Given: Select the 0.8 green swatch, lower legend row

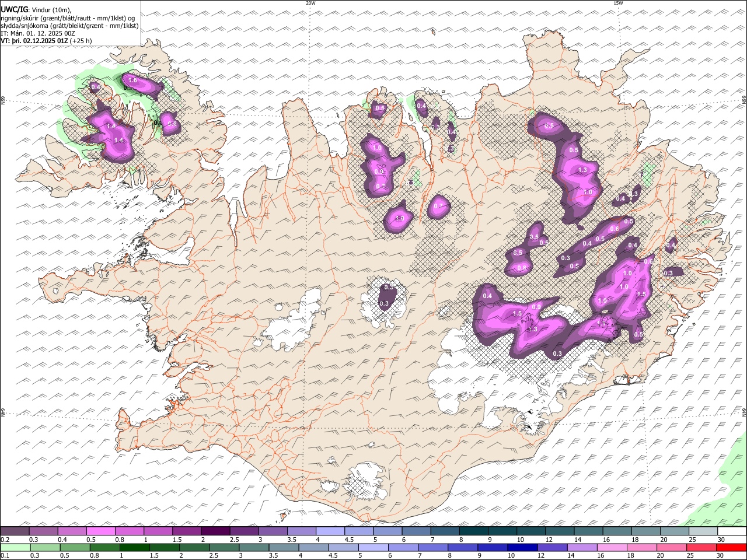Looking at the screenshot, I should (104, 548).
